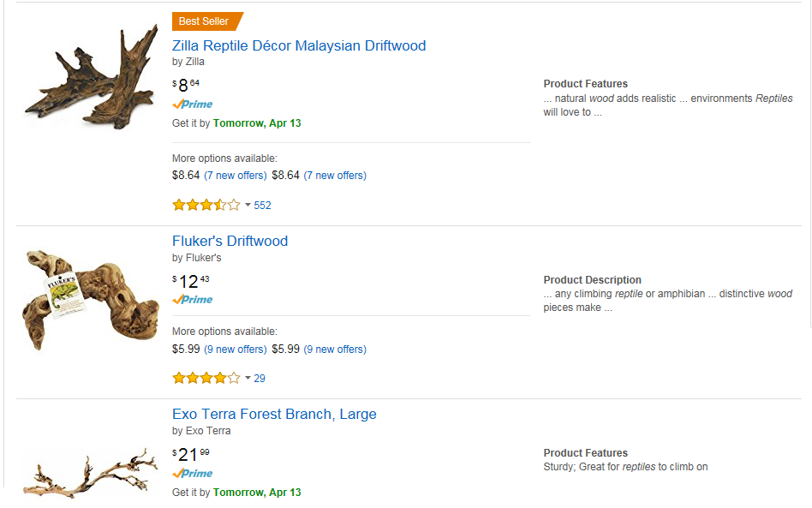Expand rating dropdown arrow beside 29 reviews
Screen dimensions: 812x508
(x=248, y=378)
